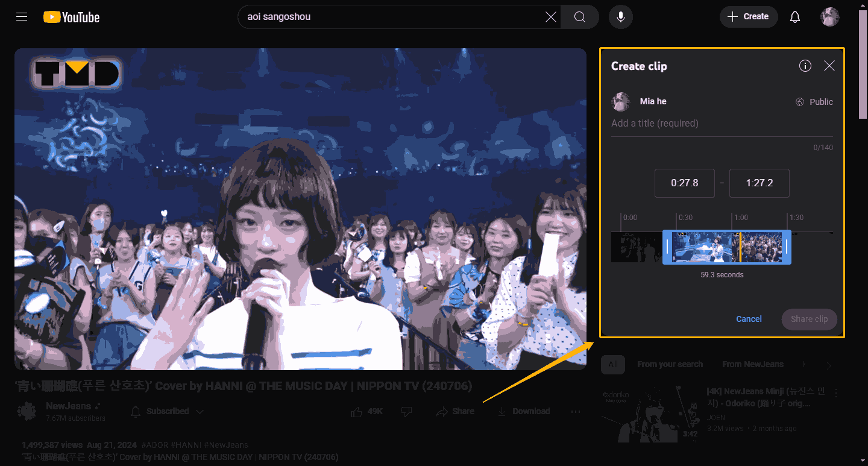Click the left clip range handle
868x466 pixels.
coord(667,247)
